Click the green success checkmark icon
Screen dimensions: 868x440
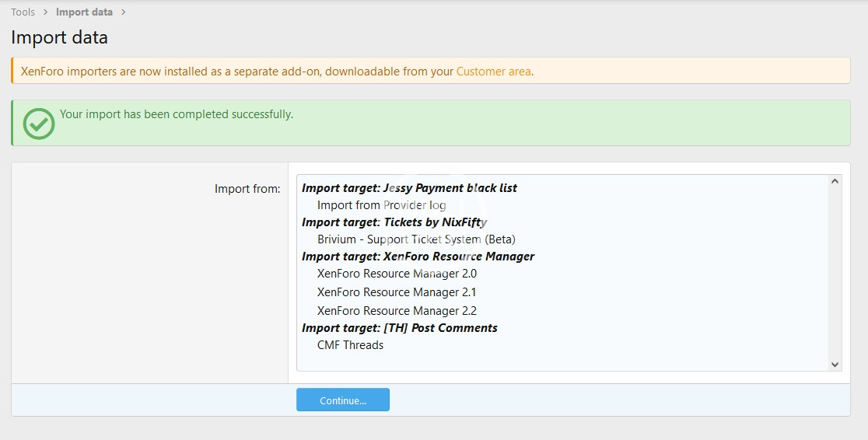tap(39, 124)
